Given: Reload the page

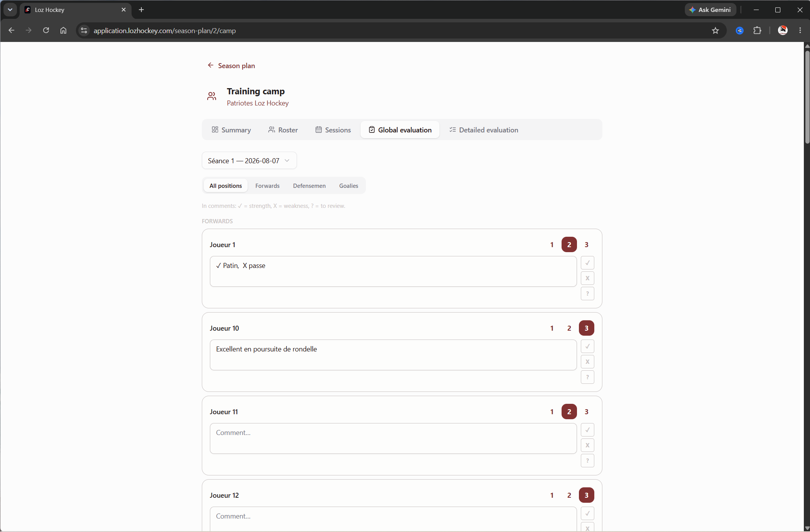Looking at the screenshot, I should tap(46, 30).
